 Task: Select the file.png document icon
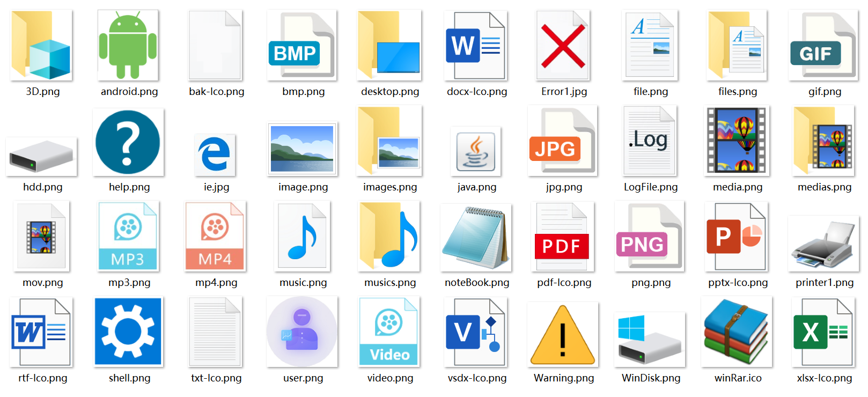point(650,45)
